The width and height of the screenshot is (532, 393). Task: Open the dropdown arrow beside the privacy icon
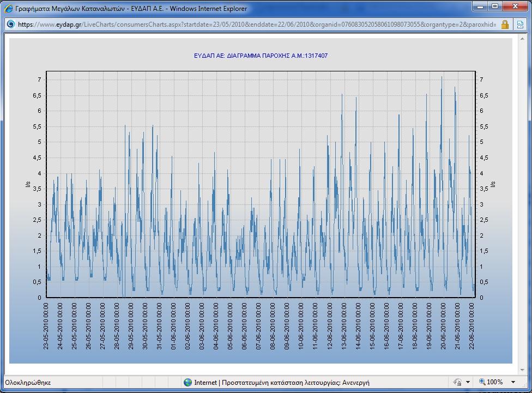click(468, 382)
